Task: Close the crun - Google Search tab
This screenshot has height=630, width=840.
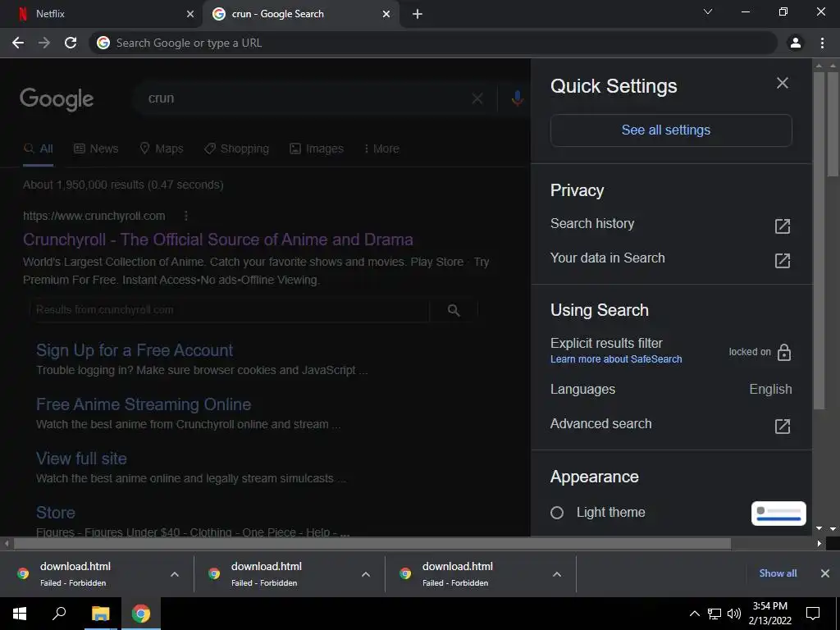Action: [x=386, y=14]
